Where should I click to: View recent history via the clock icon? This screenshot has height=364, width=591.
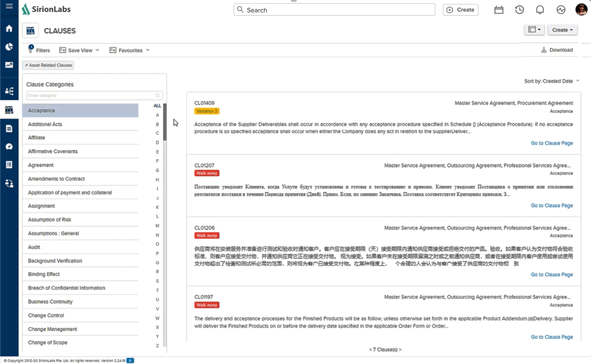[519, 10]
